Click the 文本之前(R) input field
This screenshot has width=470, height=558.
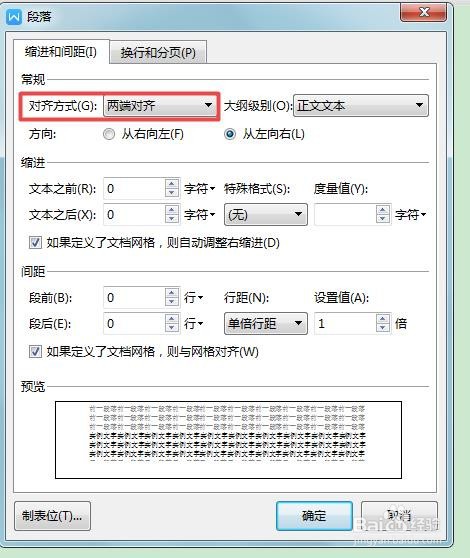[x=134, y=189]
